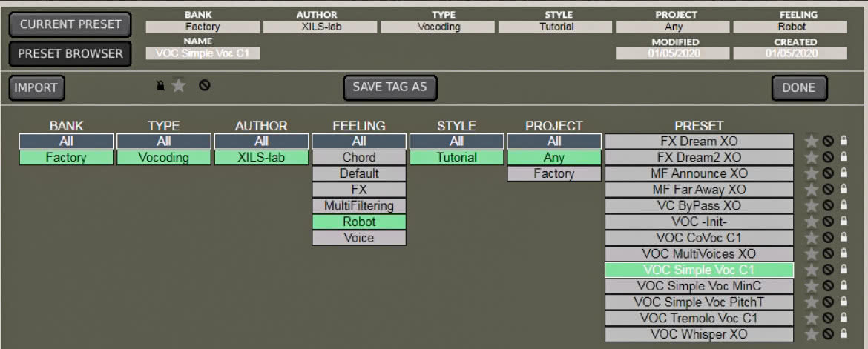
Task: Click the ban icon beside VOC Whisper XO
Action: pyautogui.click(x=828, y=333)
